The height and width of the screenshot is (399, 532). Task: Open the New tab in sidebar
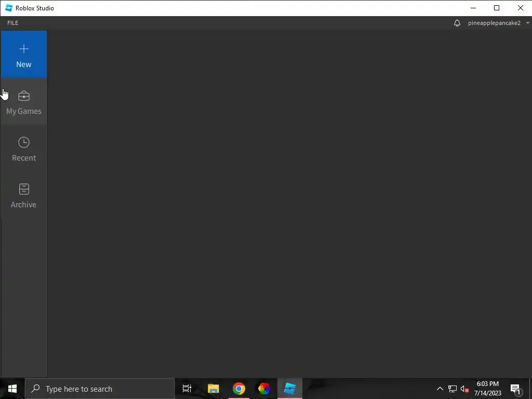(x=24, y=54)
